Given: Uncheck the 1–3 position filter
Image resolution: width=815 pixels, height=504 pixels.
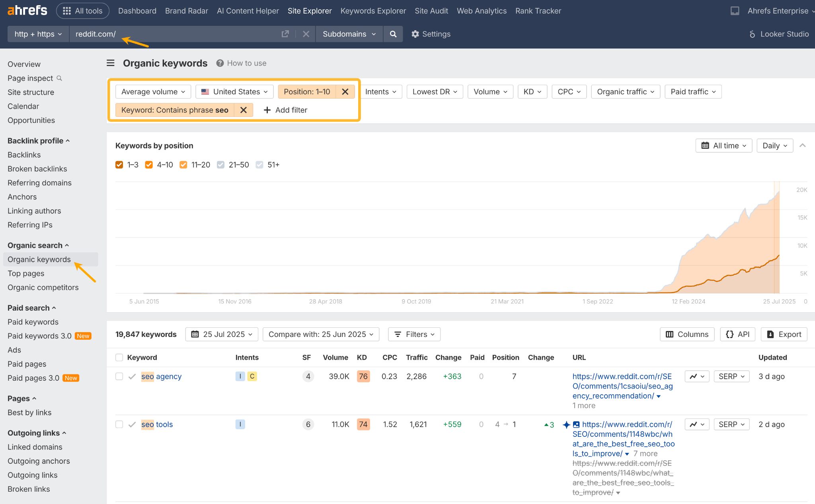Looking at the screenshot, I should coord(119,164).
